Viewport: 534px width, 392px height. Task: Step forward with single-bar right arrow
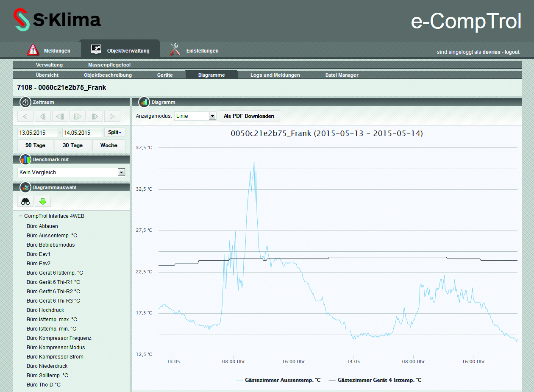[x=95, y=117]
